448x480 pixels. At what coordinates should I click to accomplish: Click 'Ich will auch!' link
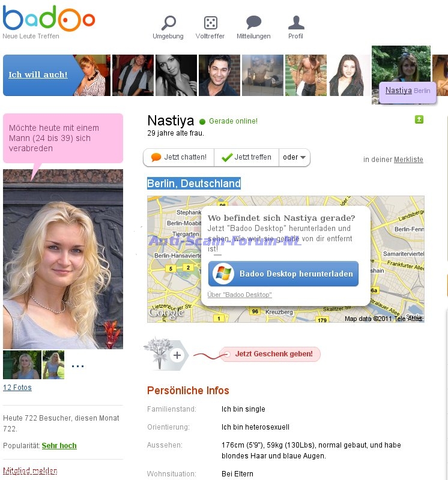pos(38,74)
